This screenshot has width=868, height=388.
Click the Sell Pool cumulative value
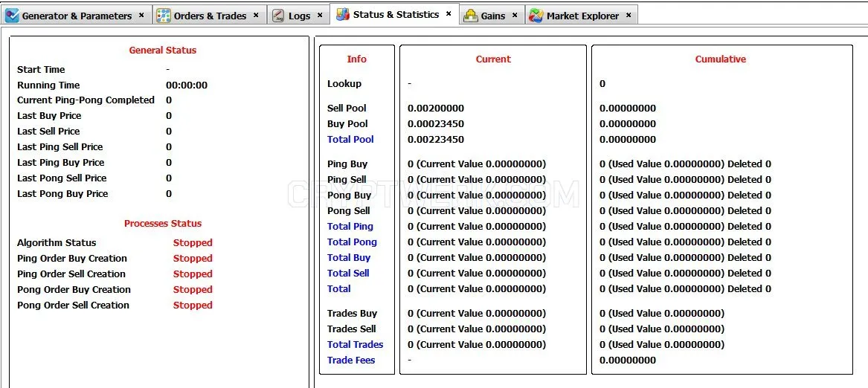pos(628,109)
